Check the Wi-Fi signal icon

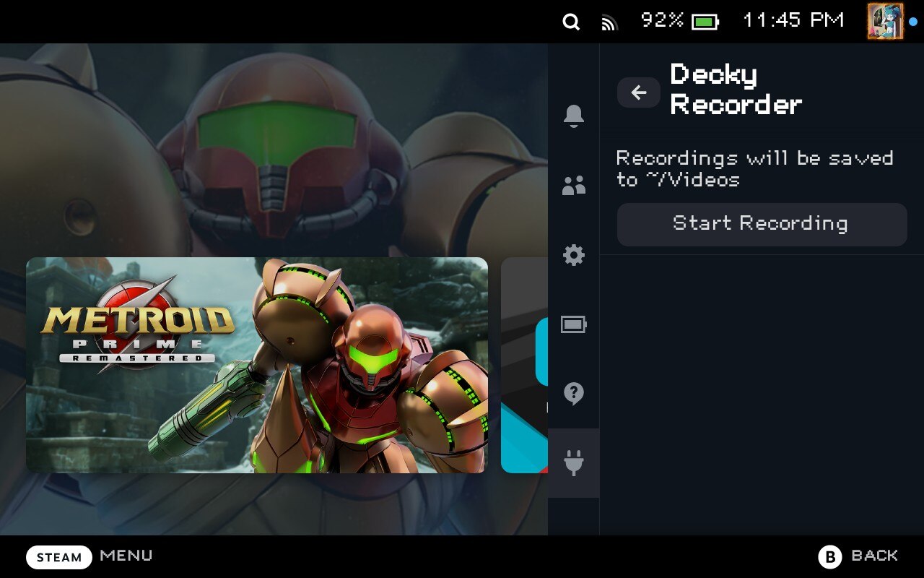coord(610,23)
